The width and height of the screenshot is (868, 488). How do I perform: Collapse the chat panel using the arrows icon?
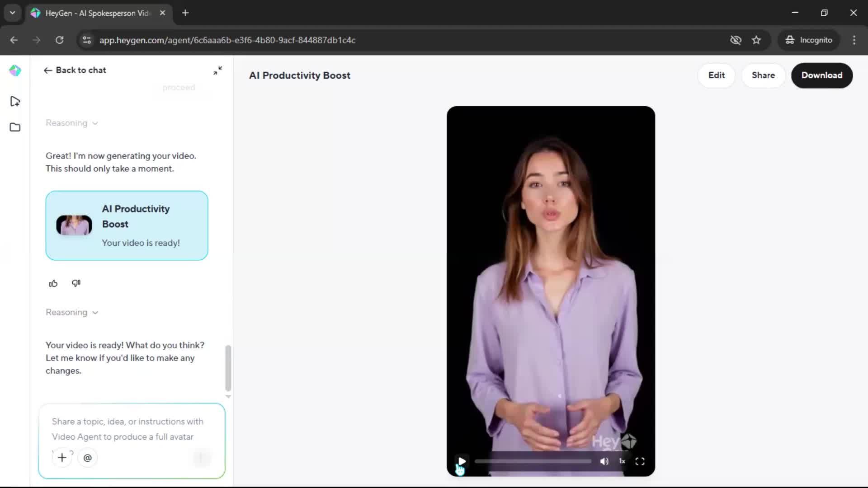217,70
